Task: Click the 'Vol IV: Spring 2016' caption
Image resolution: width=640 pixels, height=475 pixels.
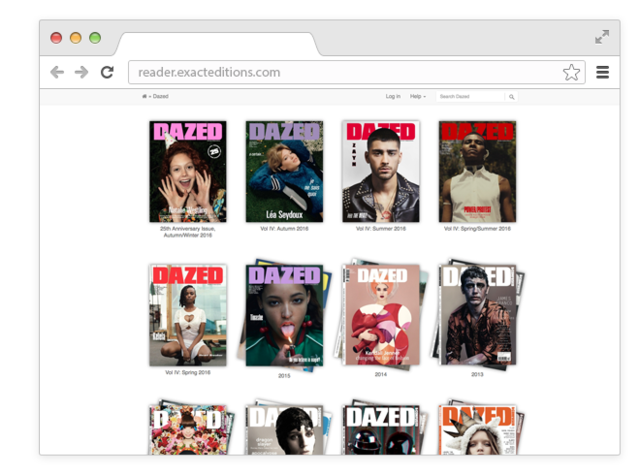Action: [188, 372]
